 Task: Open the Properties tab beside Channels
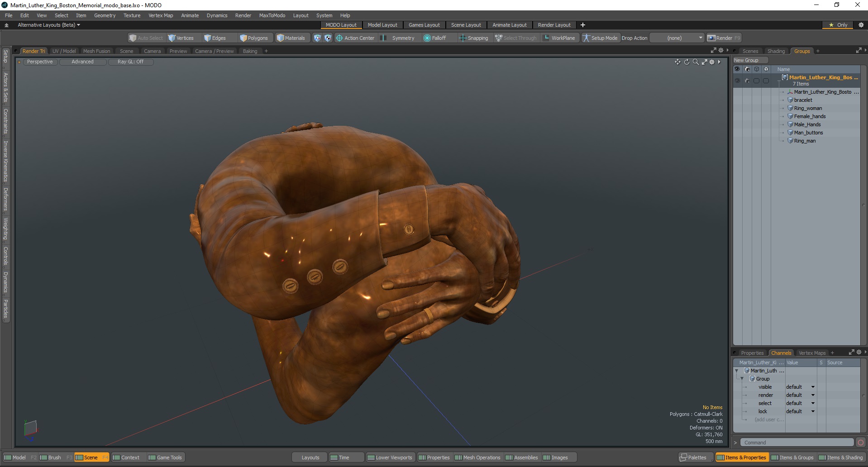[x=752, y=353]
